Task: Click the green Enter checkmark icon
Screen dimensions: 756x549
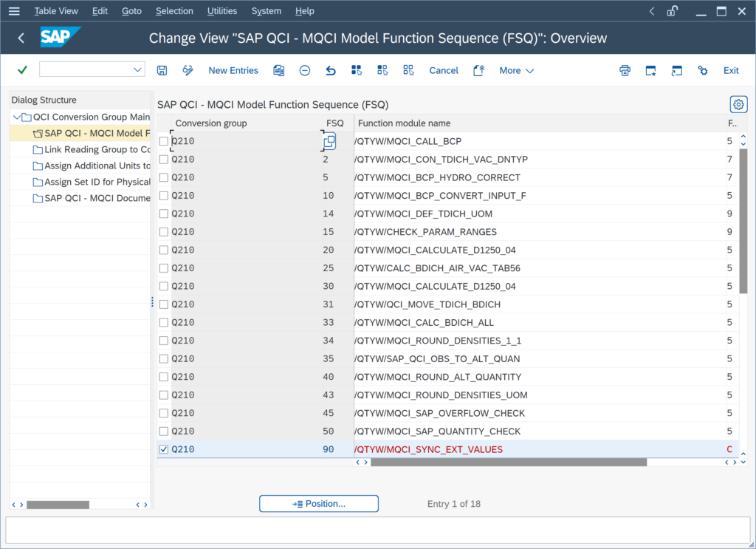Action: [x=22, y=70]
